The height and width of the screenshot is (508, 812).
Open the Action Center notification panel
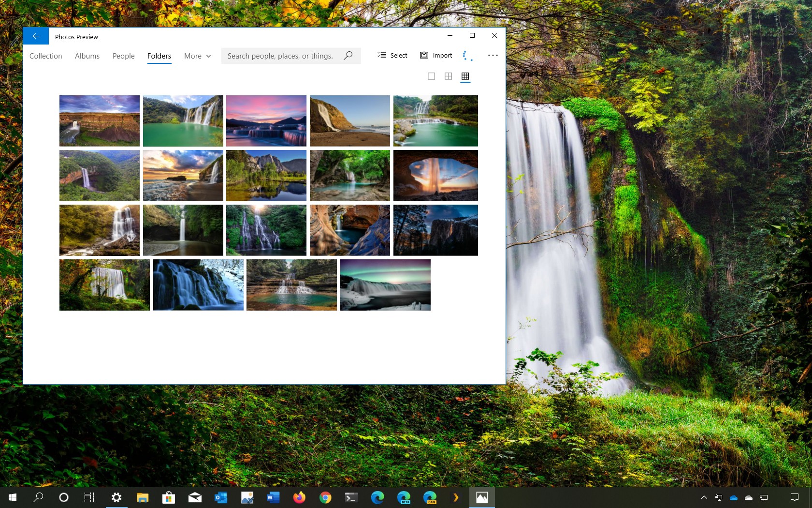click(795, 497)
